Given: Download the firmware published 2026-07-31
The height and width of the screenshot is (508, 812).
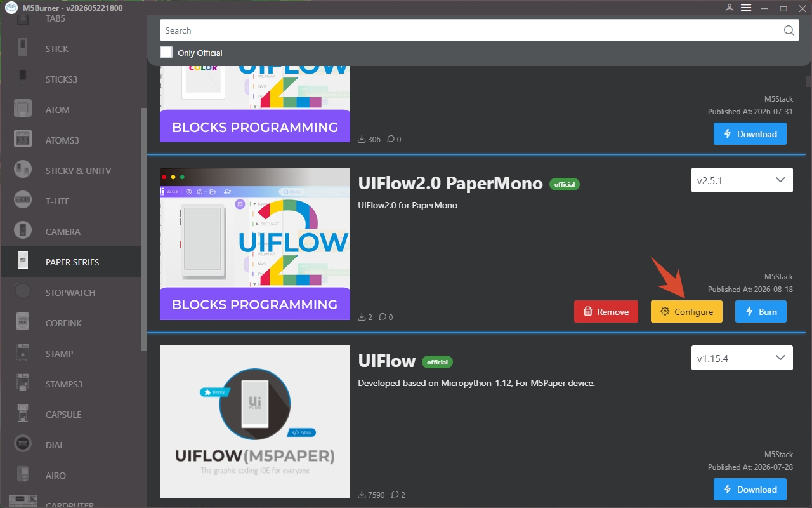Looking at the screenshot, I should (750, 133).
